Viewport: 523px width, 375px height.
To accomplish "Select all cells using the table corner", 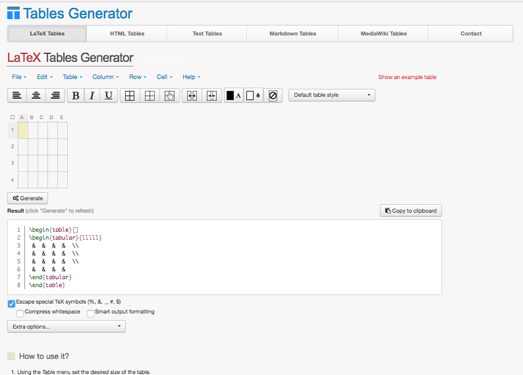I will (12, 117).
